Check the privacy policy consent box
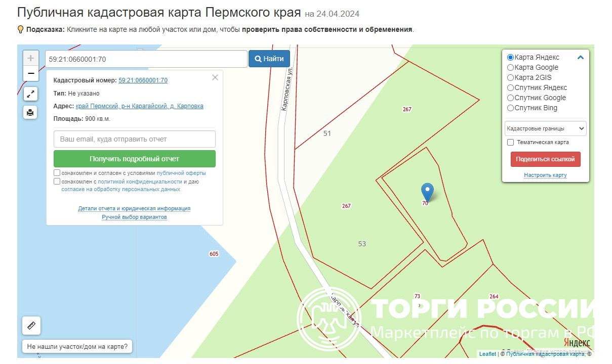 [x=57, y=181]
